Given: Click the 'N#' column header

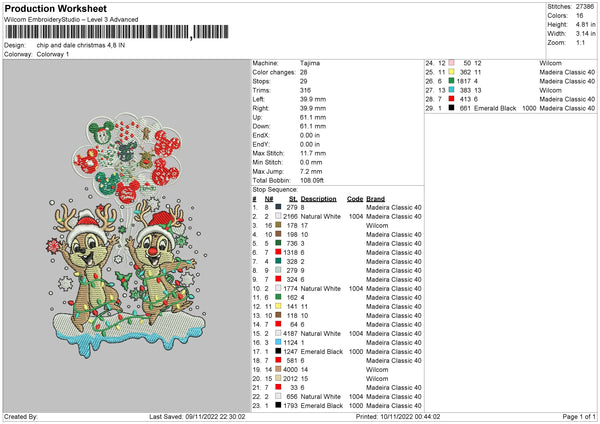Looking at the screenshot, I should pos(269,199).
